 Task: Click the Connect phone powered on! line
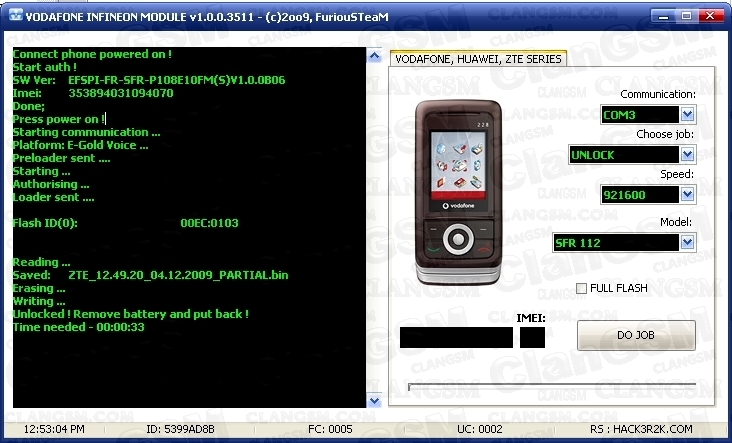click(92, 54)
